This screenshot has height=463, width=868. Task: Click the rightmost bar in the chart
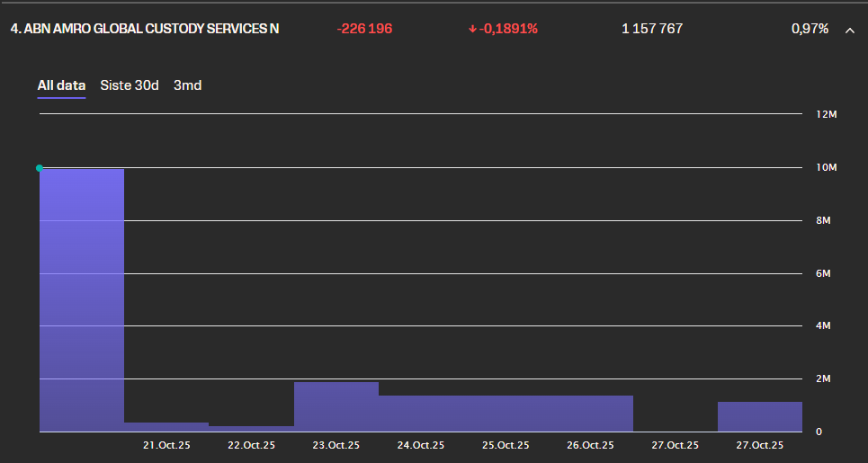(x=759, y=416)
